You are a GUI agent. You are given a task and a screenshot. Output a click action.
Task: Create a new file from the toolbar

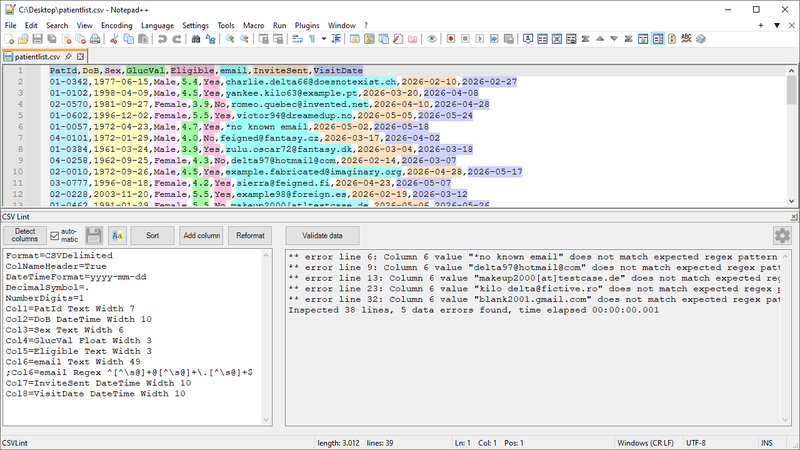(x=9, y=39)
